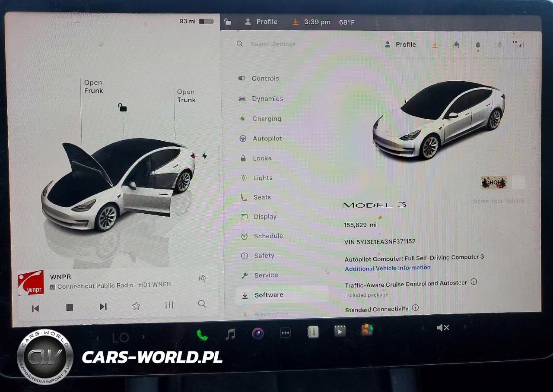Tap the charge port lightning bolt icon
The image size is (553, 392).
pyautogui.click(x=205, y=156)
